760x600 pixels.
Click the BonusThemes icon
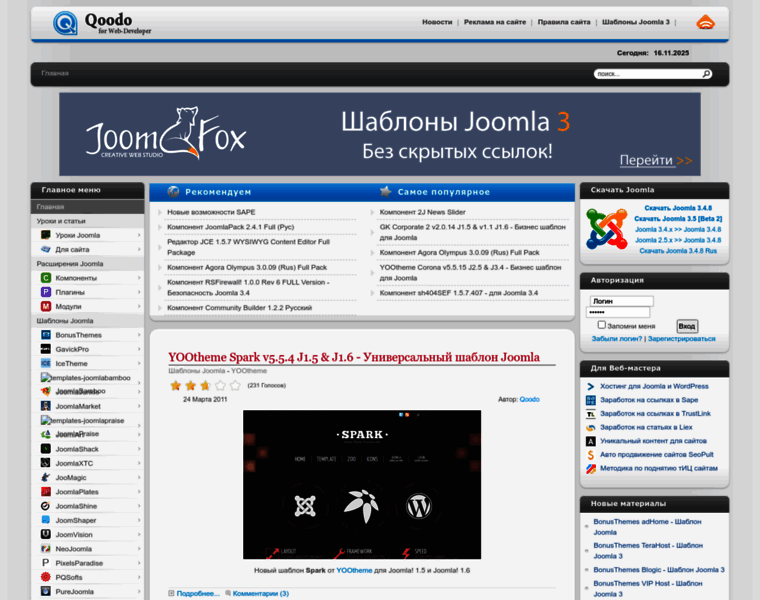tap(46, 335)
